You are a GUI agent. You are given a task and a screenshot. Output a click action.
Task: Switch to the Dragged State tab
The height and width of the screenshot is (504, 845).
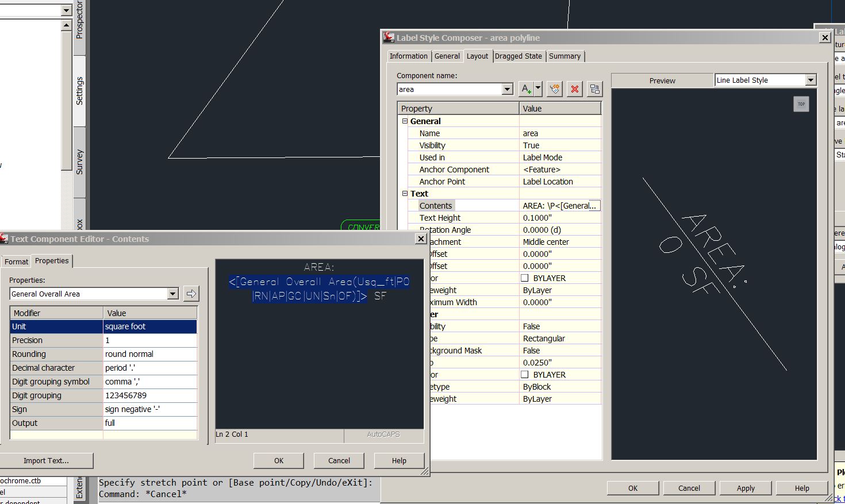coord(518,56)
